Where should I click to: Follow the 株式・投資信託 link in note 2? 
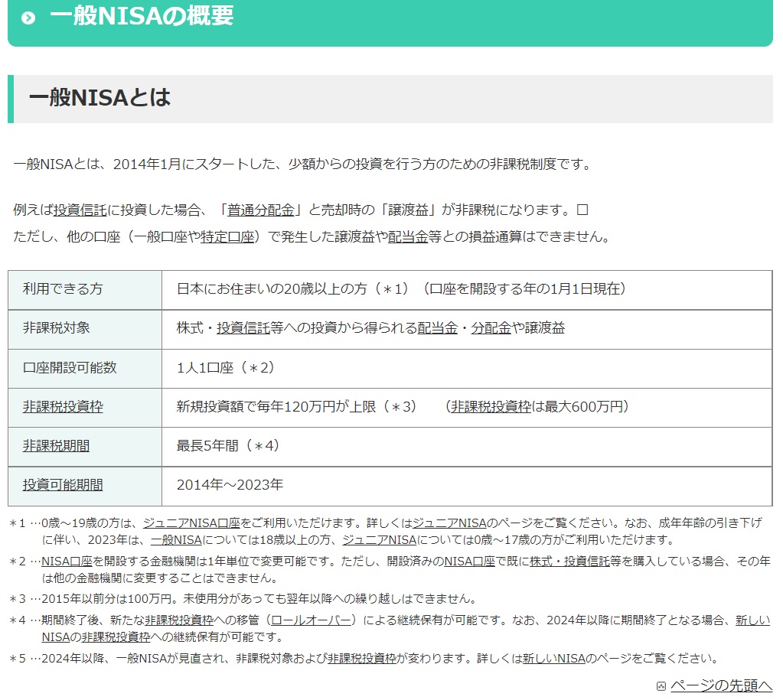[x=569, y=562]
